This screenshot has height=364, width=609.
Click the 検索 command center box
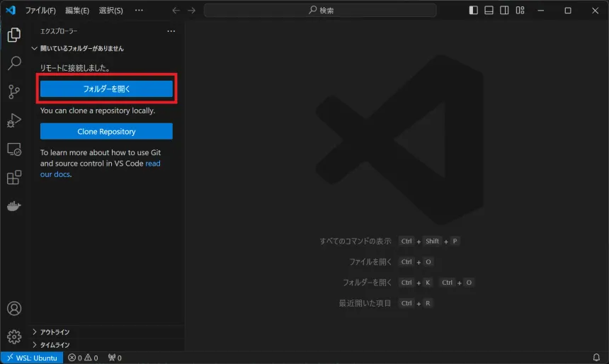click(x=320, y=11)
